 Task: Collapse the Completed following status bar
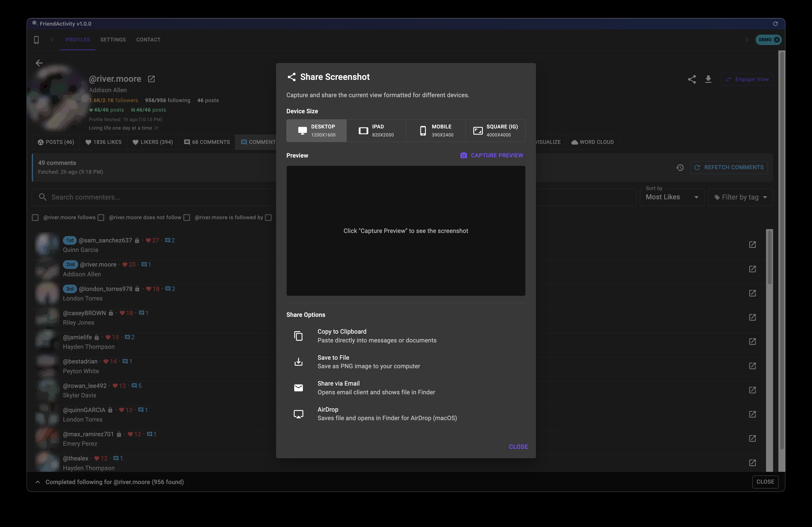click(x=37, y=482)
